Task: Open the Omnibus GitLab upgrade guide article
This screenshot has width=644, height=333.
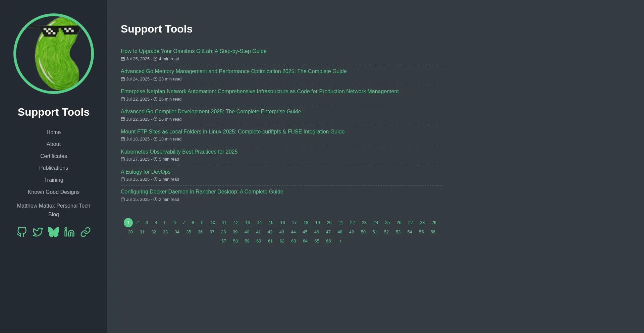Action: pos(194,51)
